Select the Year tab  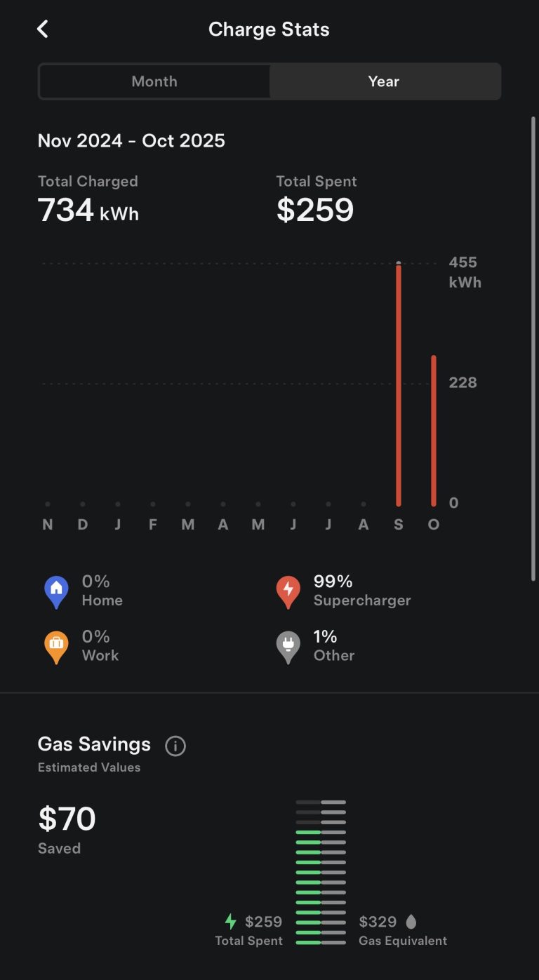click(384, 81)
